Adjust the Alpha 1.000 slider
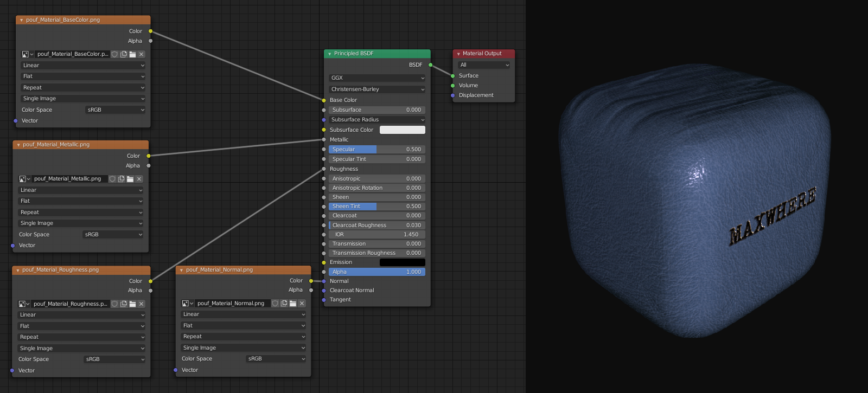The width and height of the screenshot is (868, 393). click(x=377, y=272)
